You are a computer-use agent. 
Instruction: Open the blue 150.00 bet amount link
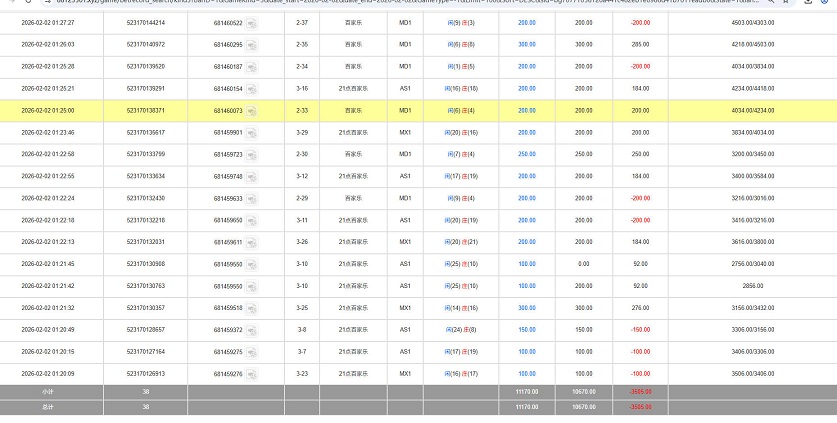[x=526, y=330]
